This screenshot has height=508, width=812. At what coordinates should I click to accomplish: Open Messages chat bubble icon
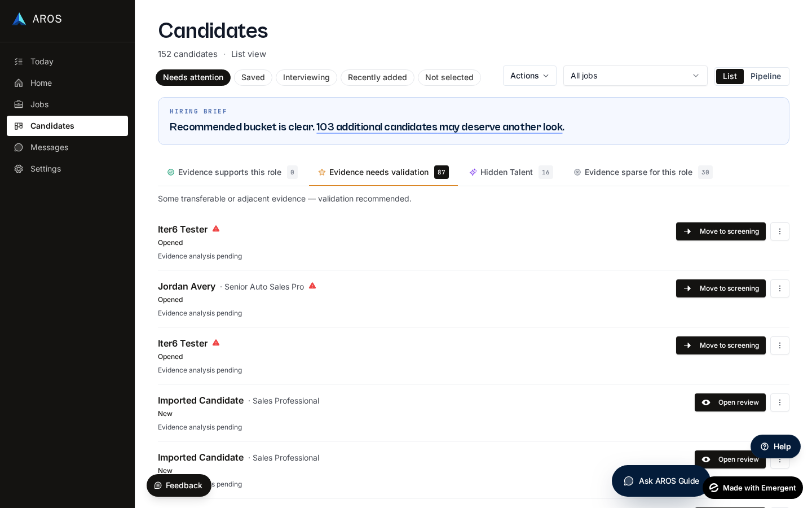click(19, 147)
